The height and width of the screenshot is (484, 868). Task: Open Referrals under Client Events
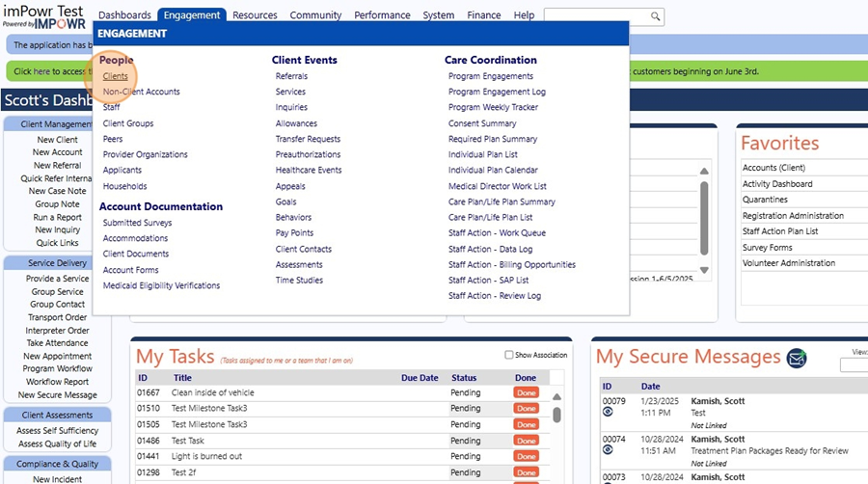[291, 76]
